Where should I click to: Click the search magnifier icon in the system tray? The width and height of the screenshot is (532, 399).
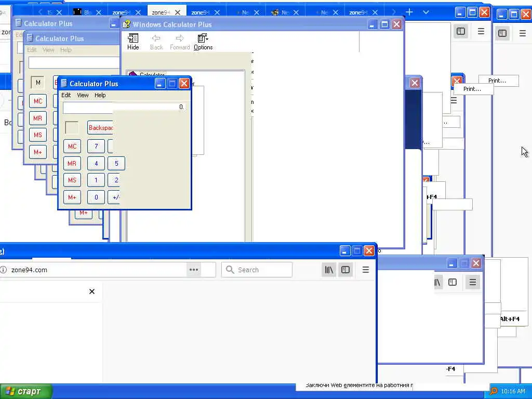(494, 392)
